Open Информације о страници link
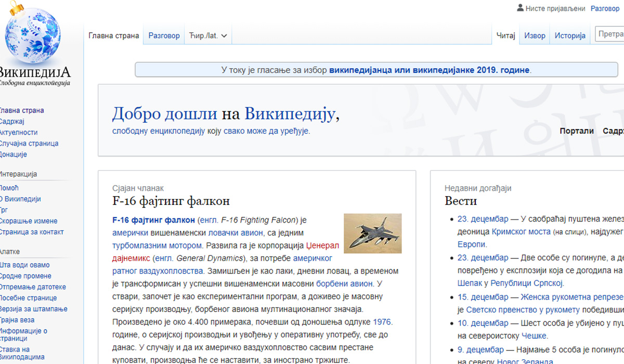The height and width of the screenshot is (364, 624). 23,334
